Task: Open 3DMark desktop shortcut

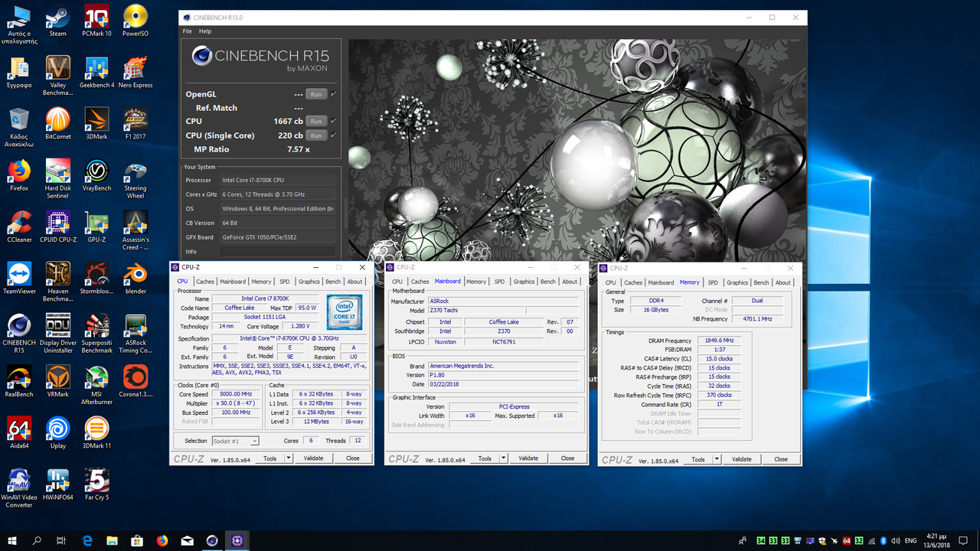Action: (x=96, y=123)
